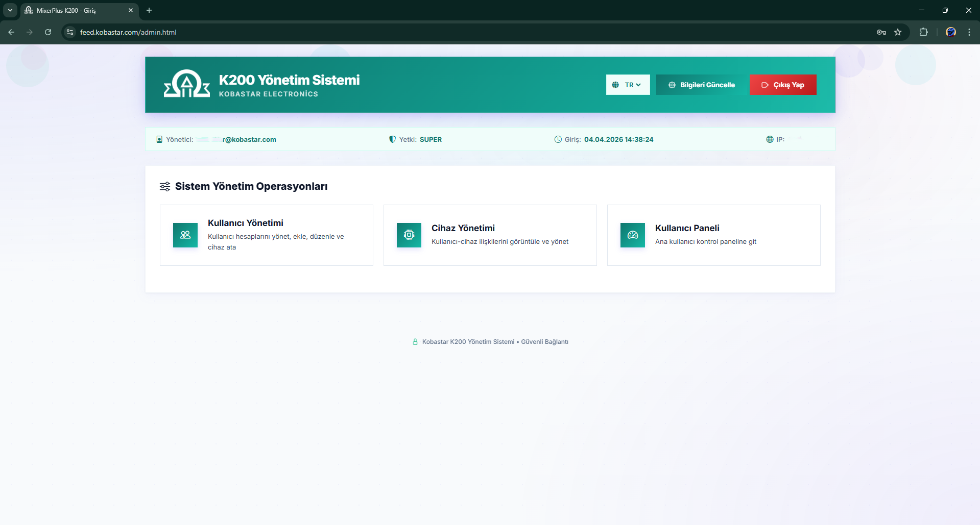Bookmark this page with the star icon

click(x=898, y=32)
